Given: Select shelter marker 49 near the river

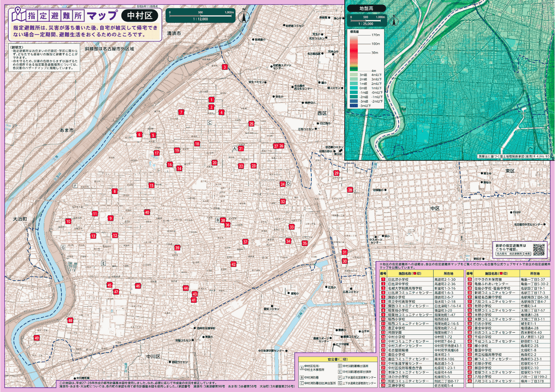Looking at the screenshot, I should (37, 338).
